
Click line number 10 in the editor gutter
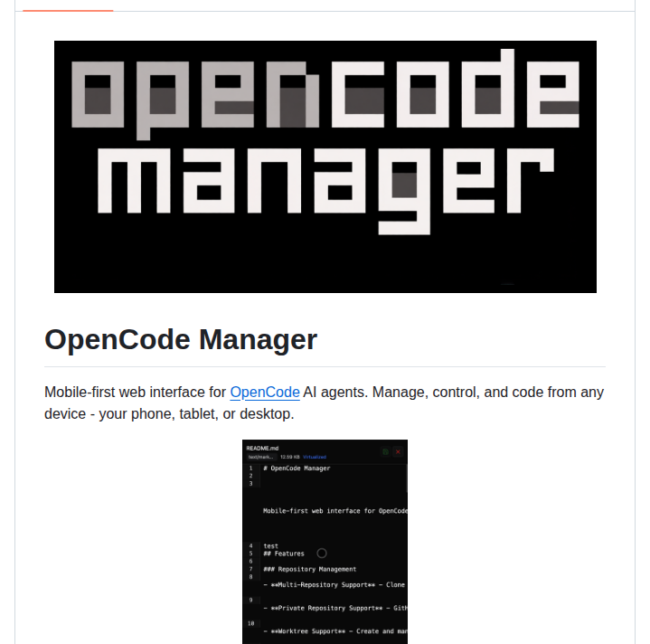250,623
